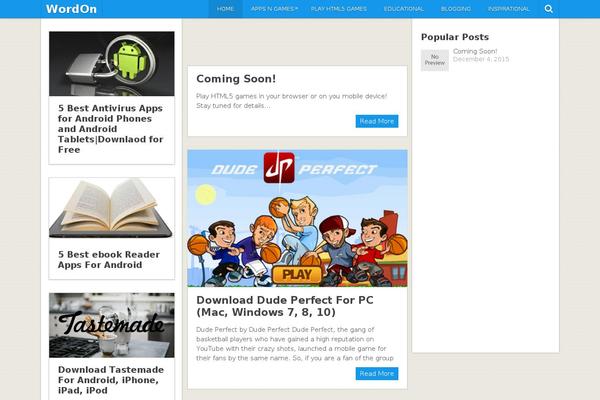Open the 5 Best ebook Reader Apps title
The width and height of the screenshot is (600, 400).
coord(109,260)
